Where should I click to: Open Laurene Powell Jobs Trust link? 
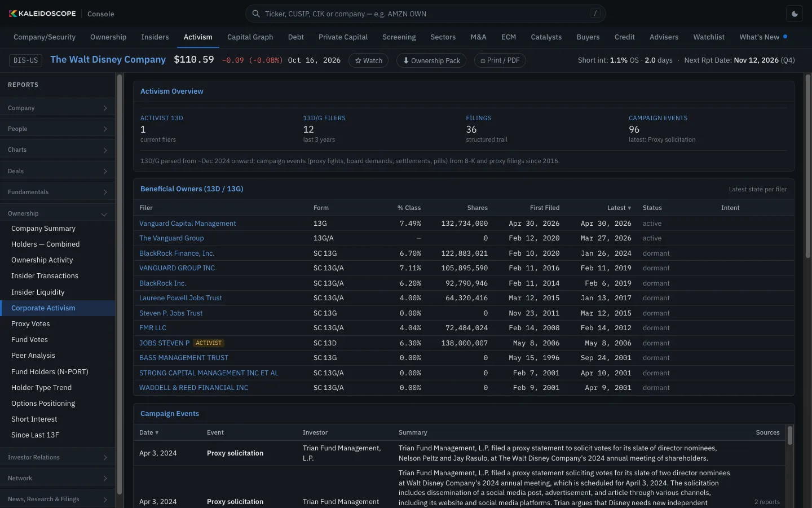(x=180, y=298)
